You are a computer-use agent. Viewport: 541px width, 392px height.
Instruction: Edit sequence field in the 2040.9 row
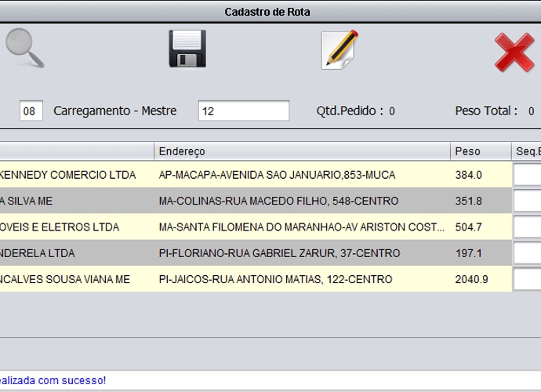click(527, 279)
